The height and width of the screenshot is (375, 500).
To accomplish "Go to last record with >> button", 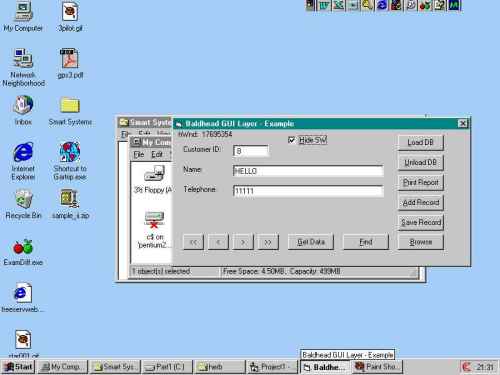I will (x=268, y=242).
